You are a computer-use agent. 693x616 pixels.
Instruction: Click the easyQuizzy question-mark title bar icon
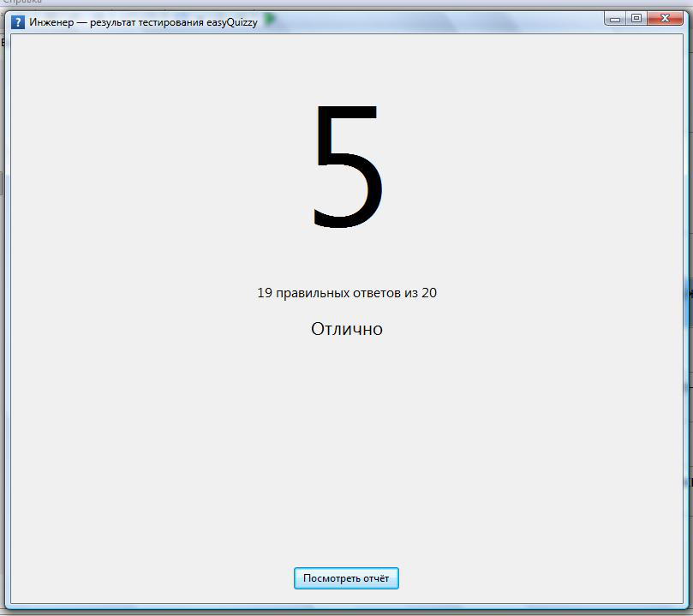pyautogui.click(x=18, y=22)
